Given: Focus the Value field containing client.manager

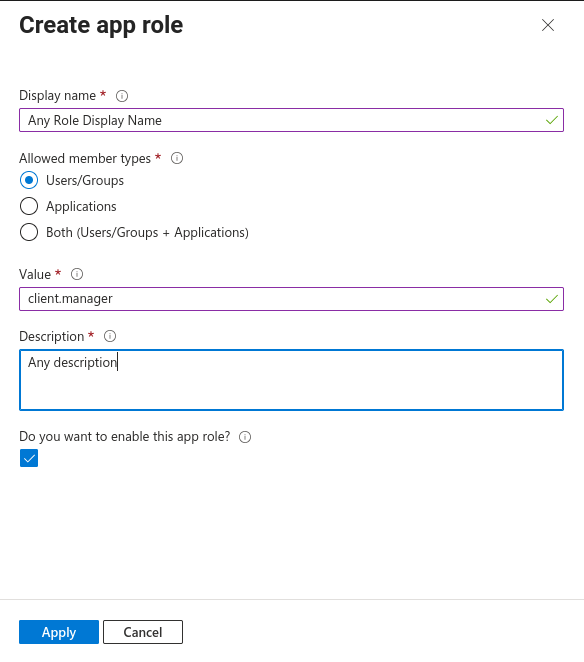Looking at the screenshot, I should coord(291,299).
